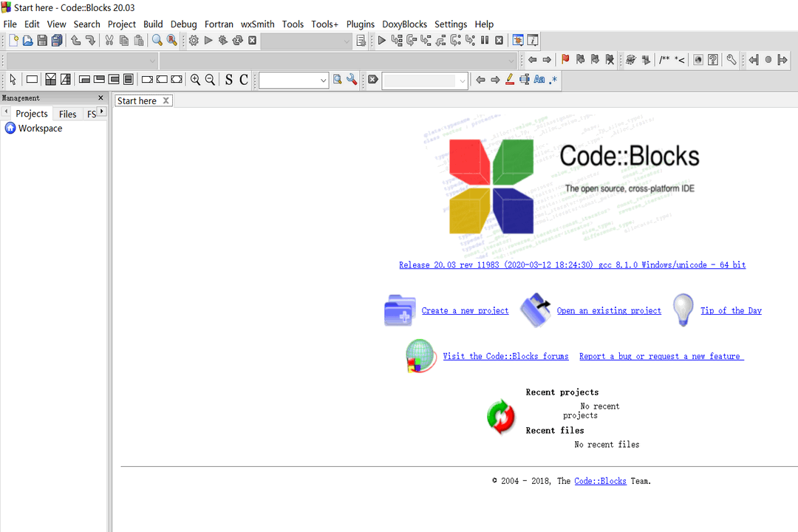Click the Save all files icon
Viewport: 798px width, 532px height.
tap(57, 40)
